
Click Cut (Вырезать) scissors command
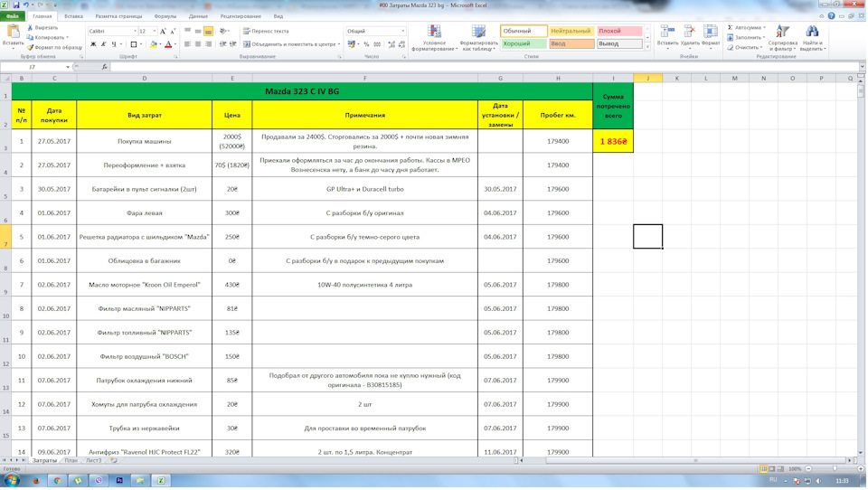(x=42, y=28)
